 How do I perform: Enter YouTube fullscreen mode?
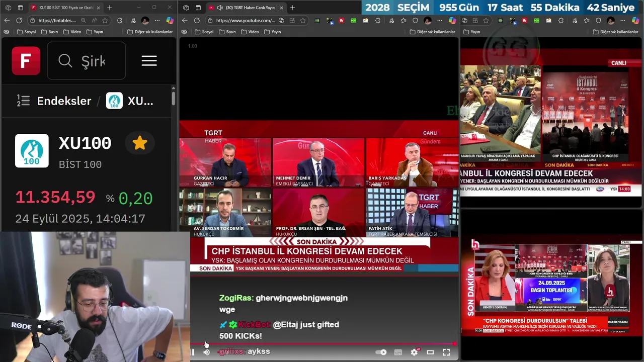pos(446,352)
